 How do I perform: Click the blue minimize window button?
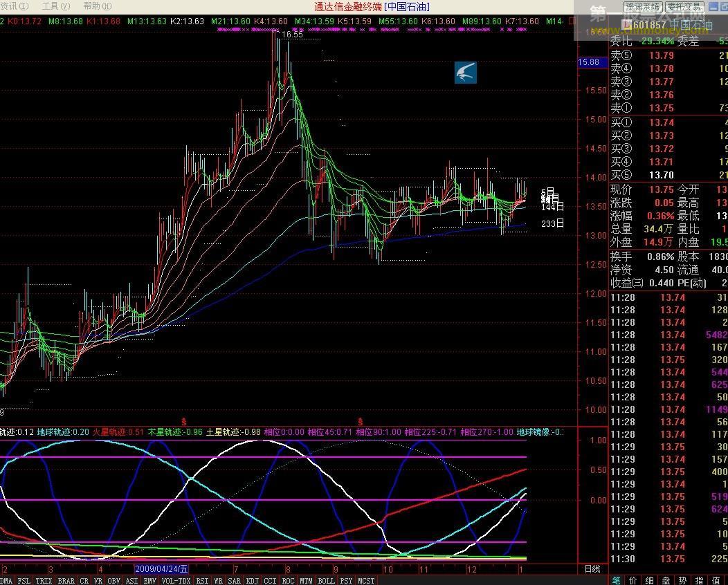click(x=713, y=6)
